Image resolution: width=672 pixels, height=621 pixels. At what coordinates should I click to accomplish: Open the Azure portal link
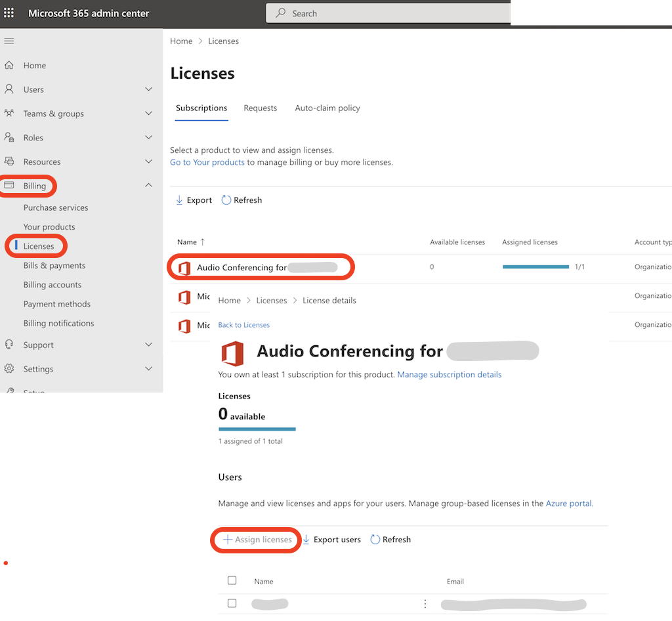click(x=568, y=503)
